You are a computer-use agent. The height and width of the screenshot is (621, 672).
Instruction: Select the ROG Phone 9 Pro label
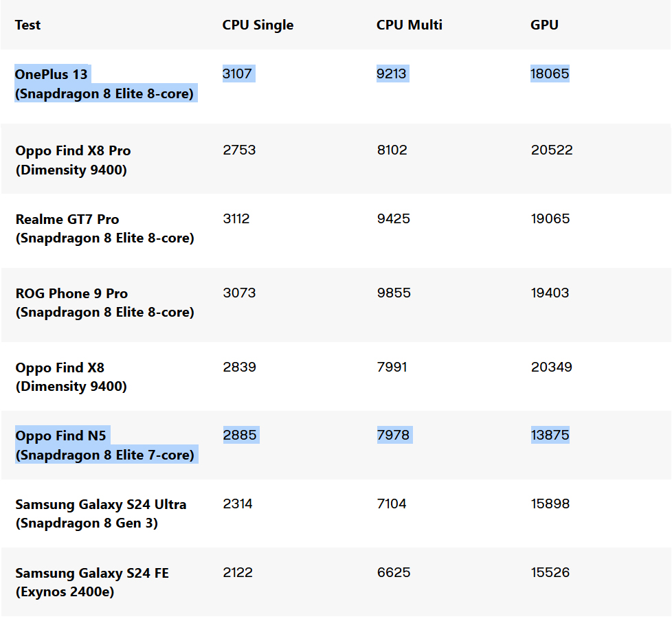tap(71, 293)
